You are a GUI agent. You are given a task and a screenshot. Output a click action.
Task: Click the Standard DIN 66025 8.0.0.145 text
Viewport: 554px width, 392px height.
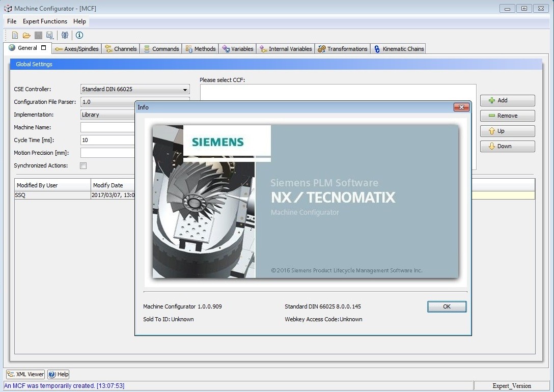(323, 306)
